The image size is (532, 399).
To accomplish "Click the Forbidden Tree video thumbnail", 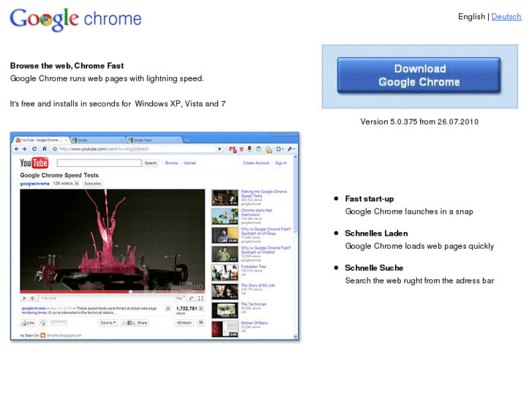I will pyautogui.click(x=225, y=272).
